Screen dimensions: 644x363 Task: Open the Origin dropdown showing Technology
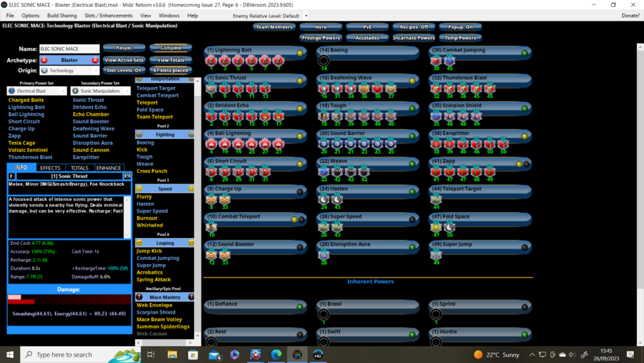(x=69, y=70)
